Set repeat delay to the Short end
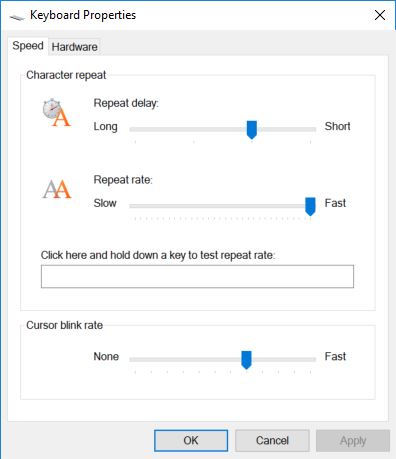396x459 pixels. point(310,129)
